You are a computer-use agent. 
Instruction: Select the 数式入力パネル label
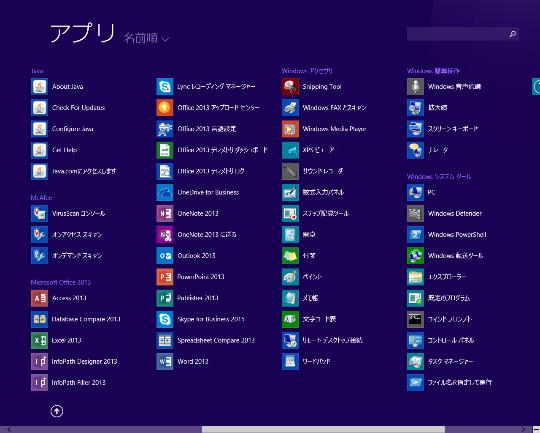323,192
